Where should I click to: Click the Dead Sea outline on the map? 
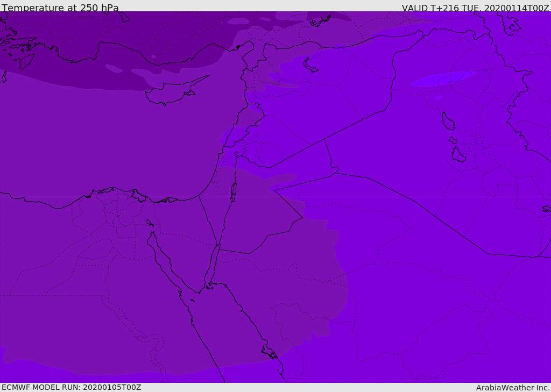[234, 192]
